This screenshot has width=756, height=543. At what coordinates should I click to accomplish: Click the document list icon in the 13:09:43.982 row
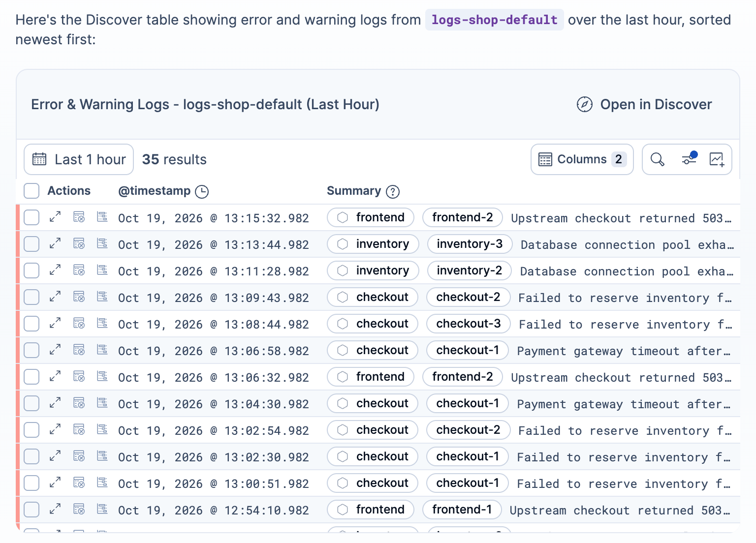coord(102,296)
